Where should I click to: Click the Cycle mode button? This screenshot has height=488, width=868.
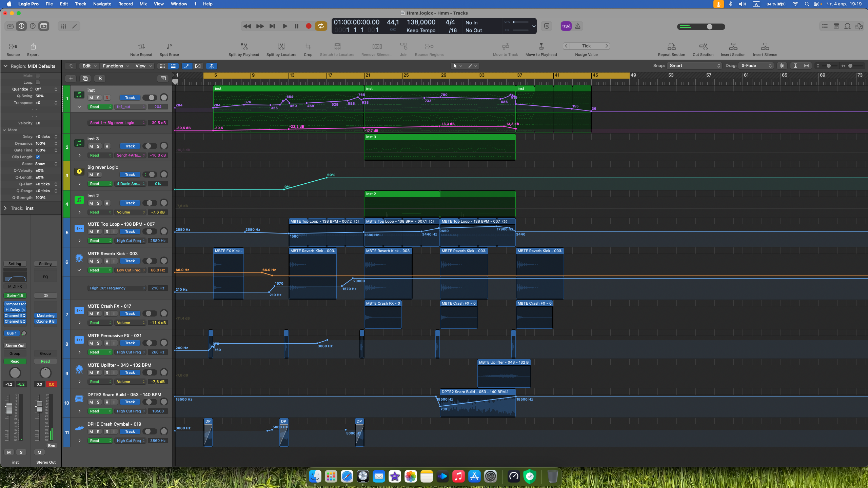pos(320,26)
